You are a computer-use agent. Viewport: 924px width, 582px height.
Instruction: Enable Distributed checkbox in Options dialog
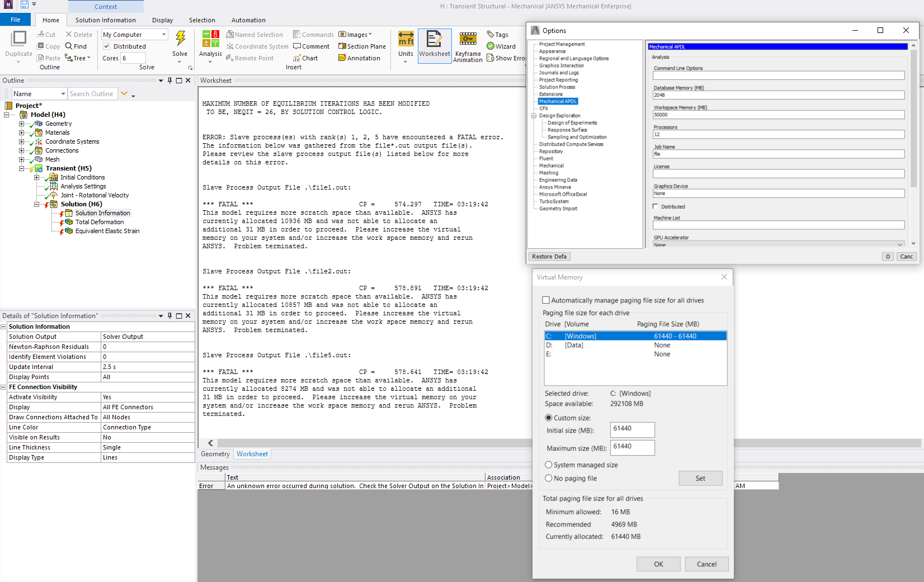(656, 206)
